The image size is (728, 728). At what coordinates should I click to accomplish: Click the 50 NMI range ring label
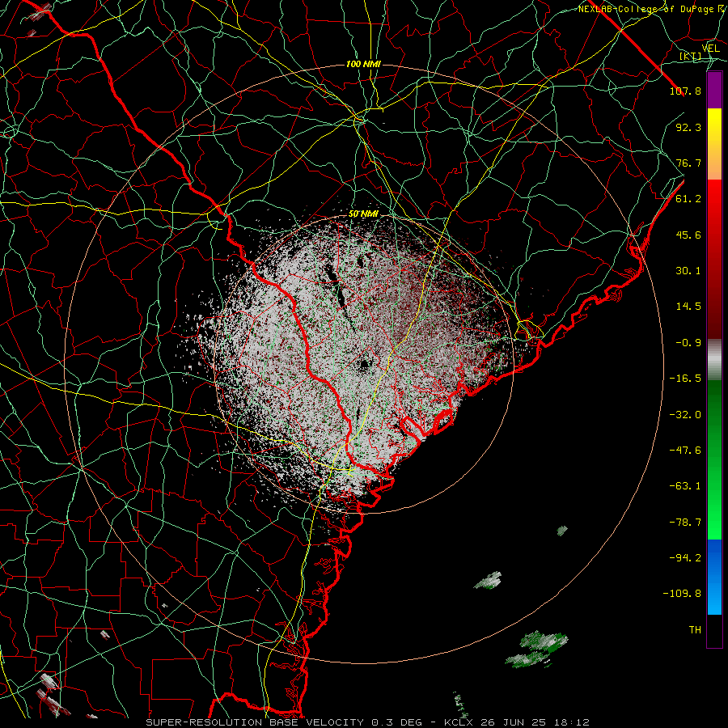(363, 214)
